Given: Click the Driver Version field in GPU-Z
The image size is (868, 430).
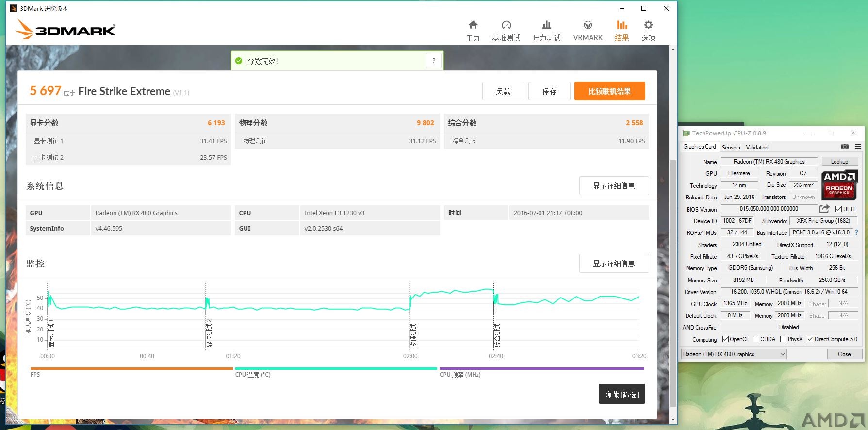Looking at the screenshot, I should coord(789,292).
